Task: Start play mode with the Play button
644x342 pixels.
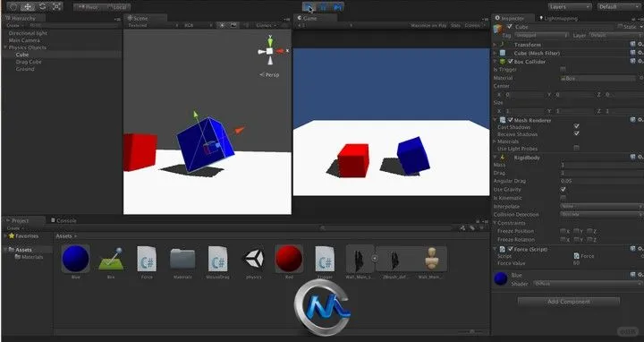Action: tap(309, 7)
